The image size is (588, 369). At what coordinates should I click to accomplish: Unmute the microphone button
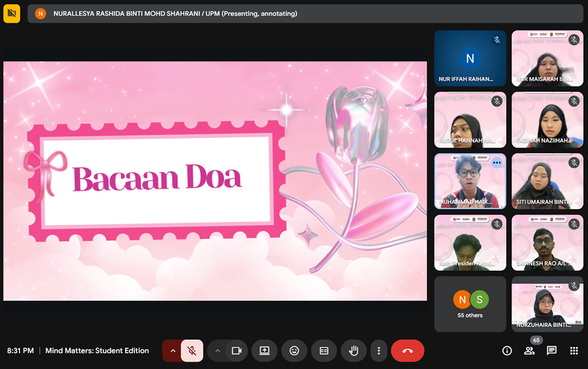click(x=192, y=351)
